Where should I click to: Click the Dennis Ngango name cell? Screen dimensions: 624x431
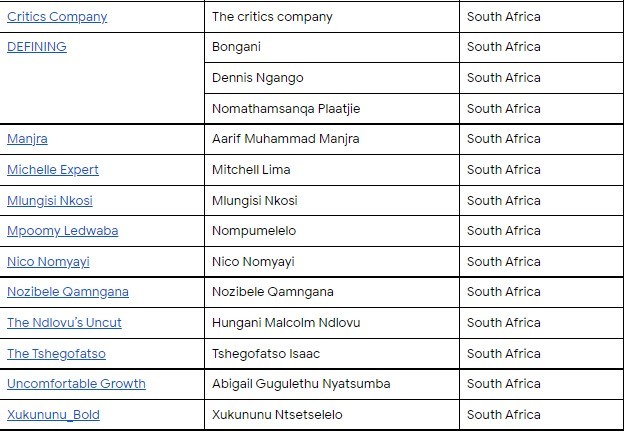(x=258, y=78)
